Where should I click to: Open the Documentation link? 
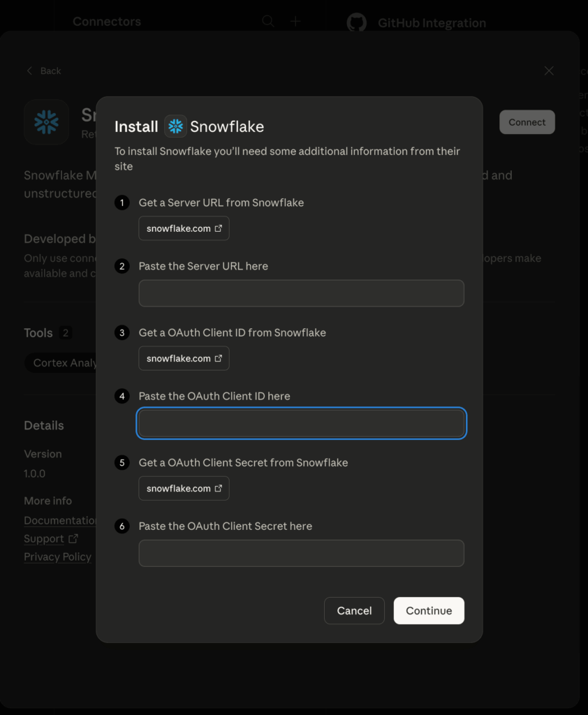click(x=59, y=520)
